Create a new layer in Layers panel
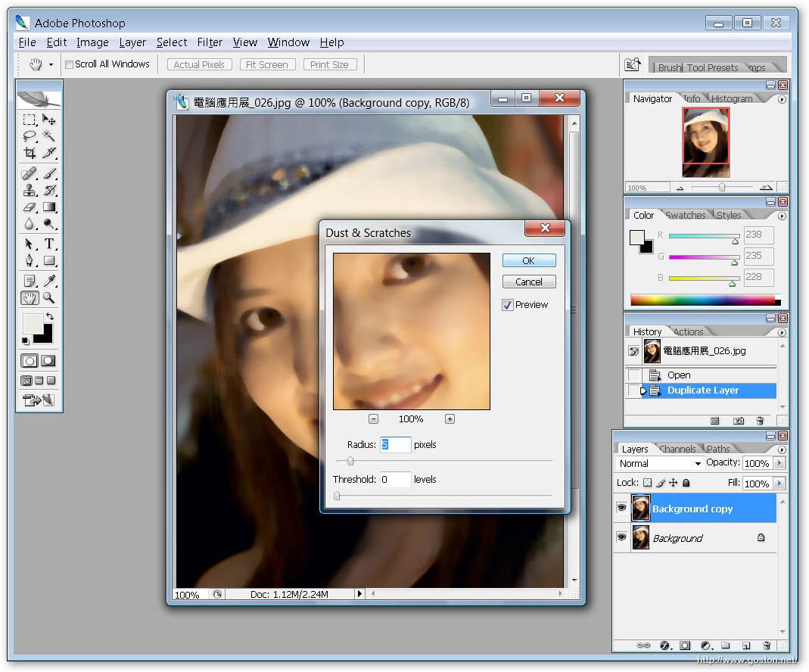The height and width of the screenshot is (672, 809). (746, 646)
